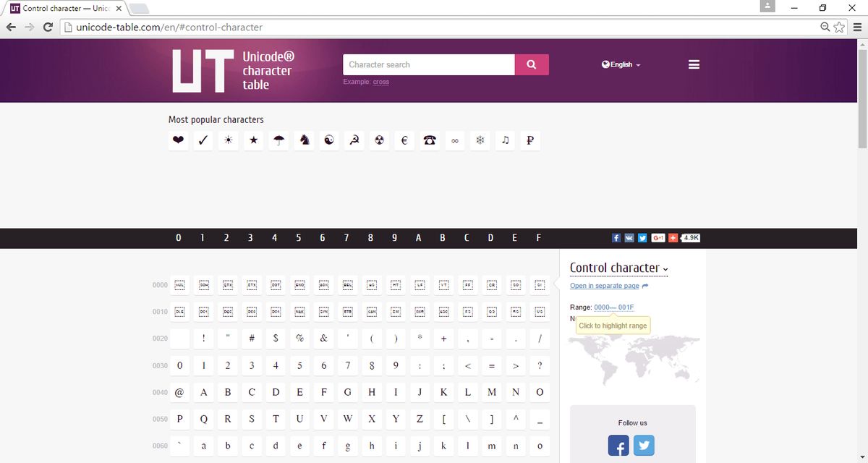This screenshot has height=463, width=868.
Task: Select the heart symbol from popular characters
Action: (178, 140)
